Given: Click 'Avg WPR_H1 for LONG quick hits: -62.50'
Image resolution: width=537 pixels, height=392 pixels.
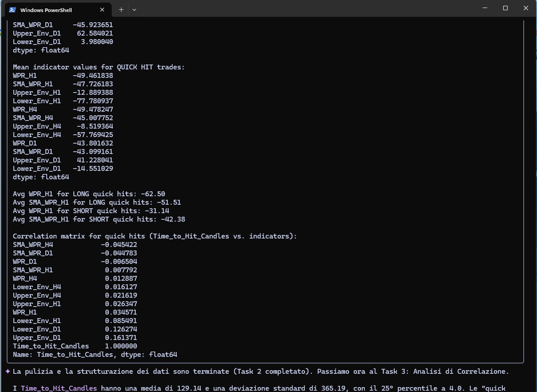Looking at the screenshot, I should pos(89,194).
